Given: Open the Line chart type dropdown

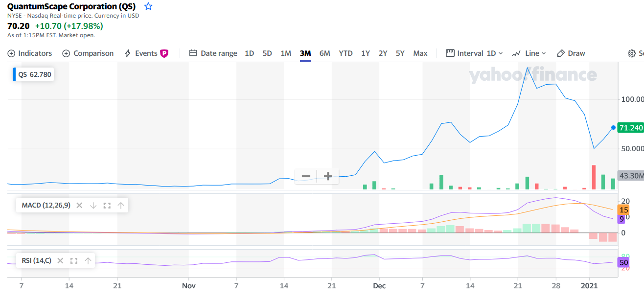Looking at the screenshot, I should tap(529, 53).
